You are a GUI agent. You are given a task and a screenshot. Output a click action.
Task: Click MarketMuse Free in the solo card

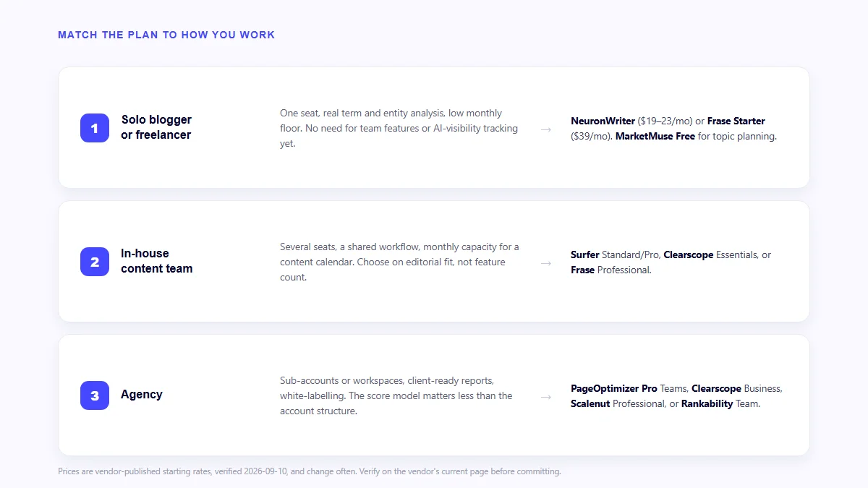655,136
